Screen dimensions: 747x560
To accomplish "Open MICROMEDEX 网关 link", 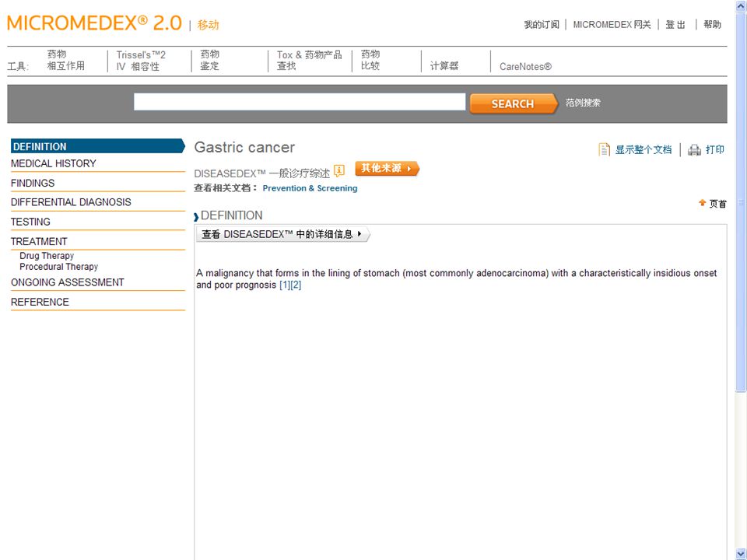I will pos(612,24).
